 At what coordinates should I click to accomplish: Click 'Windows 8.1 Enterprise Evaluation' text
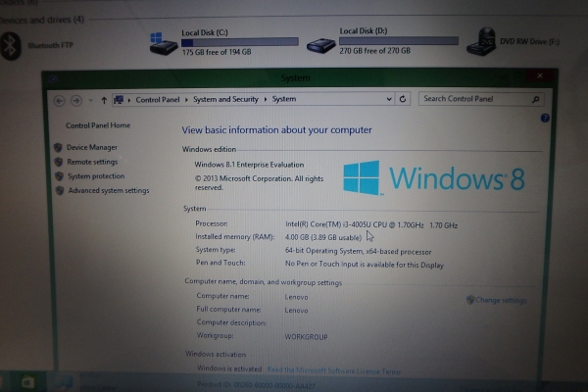249,165
